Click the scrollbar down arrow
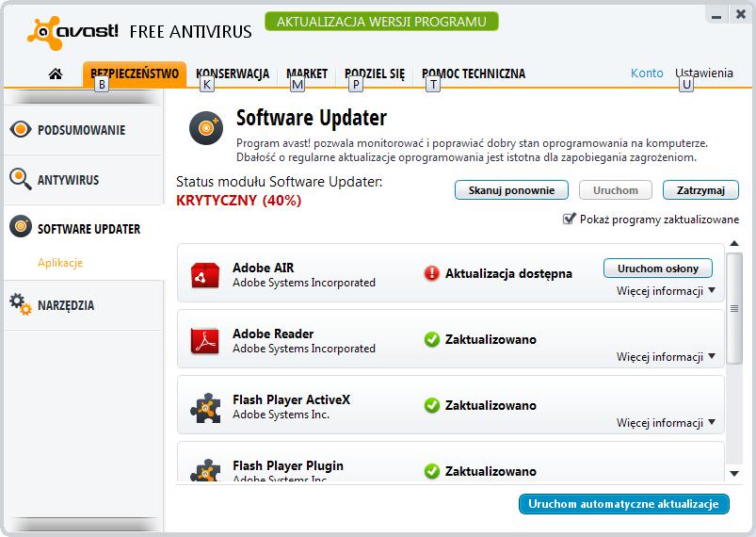 (x=734, y=474)
